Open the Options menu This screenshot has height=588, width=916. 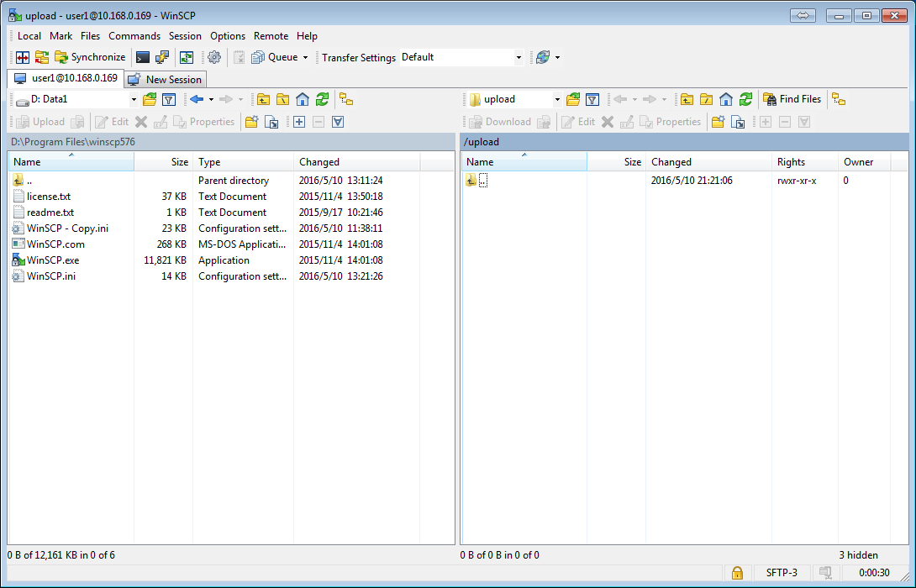(x=228, y=35)
